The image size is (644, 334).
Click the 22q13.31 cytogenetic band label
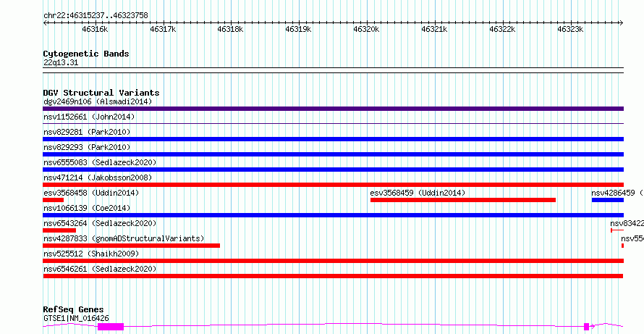(61, 63)
